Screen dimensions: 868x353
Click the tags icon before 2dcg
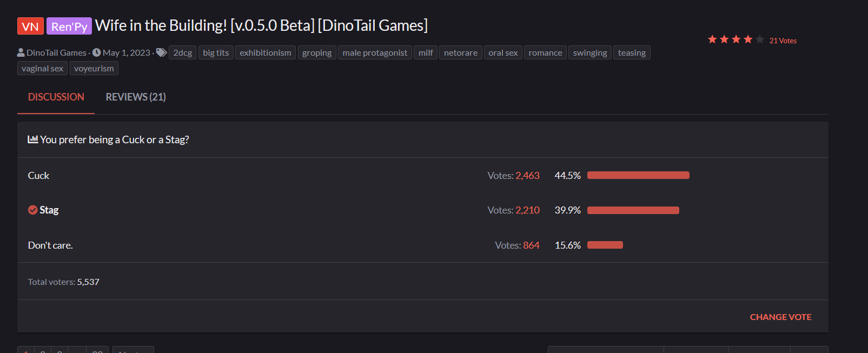pos(161,52)
